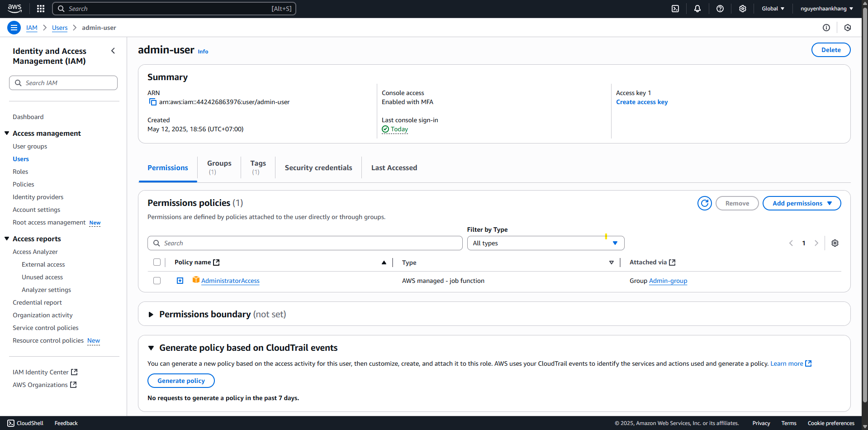The width and height of the screenshot is (868, 430).
Task: Open the AdministratorAccess policy link
Action: tap(230, 281)
